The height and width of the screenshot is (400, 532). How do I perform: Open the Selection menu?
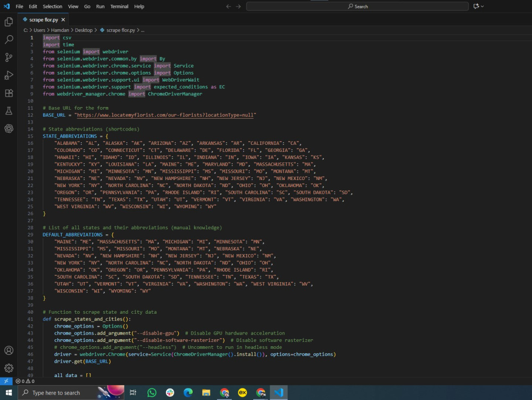click(52, 6)
